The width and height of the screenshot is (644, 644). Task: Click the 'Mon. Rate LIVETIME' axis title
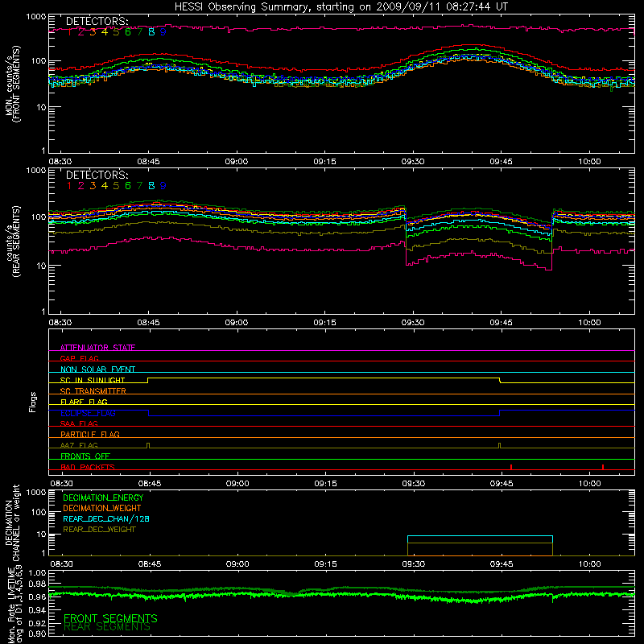click(11, 605)
